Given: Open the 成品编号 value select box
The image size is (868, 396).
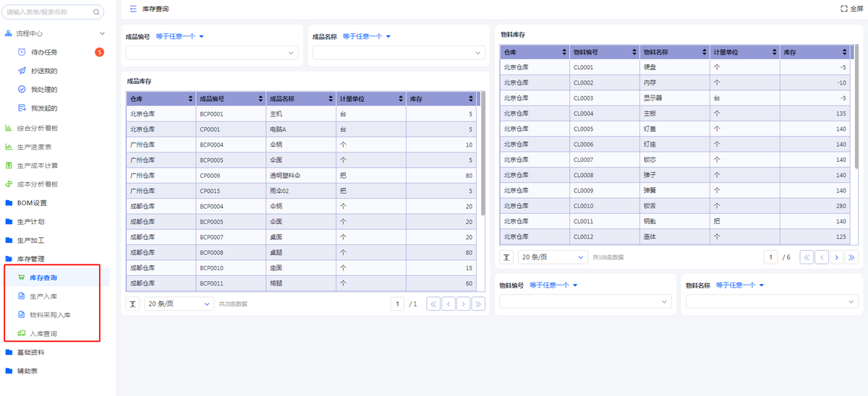Looking at the screenshot, I should pyautogui.click(x=212, y=53).
